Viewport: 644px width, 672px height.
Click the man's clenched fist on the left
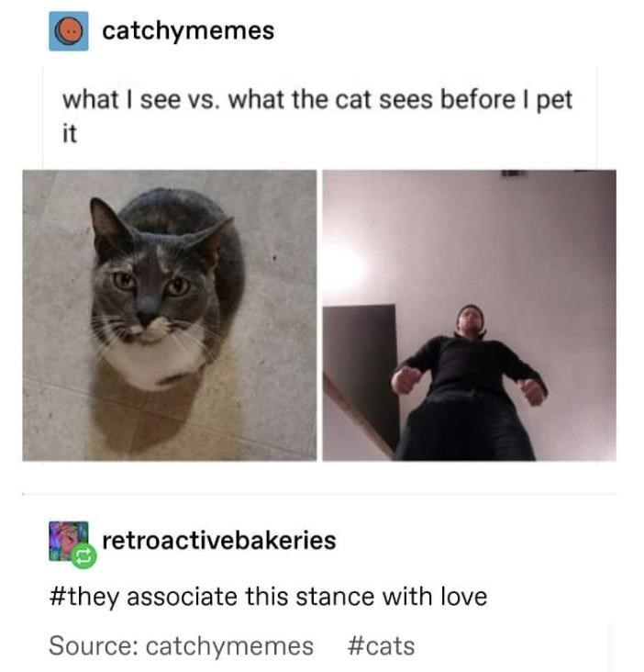[405, 380]
